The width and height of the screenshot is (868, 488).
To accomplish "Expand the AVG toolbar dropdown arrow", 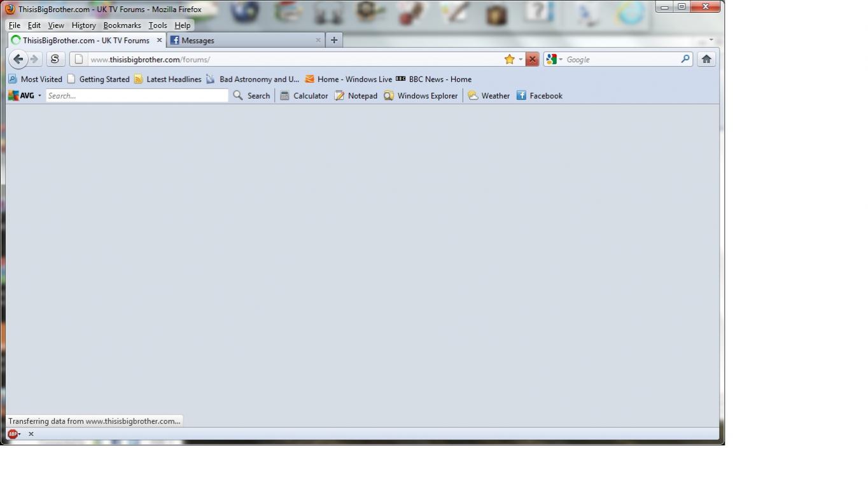I will pyautogui.click(x=39, y=96).
